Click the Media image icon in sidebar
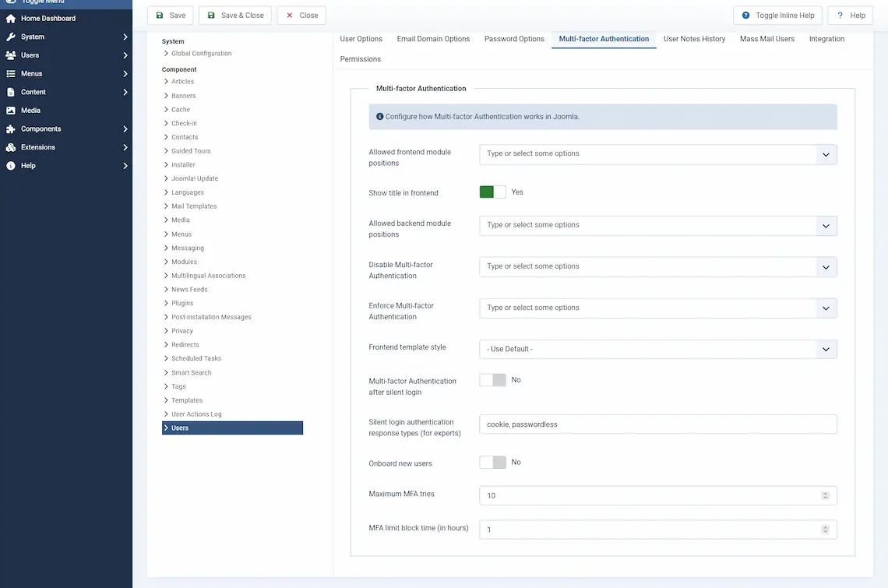 [x=11, y=111]
